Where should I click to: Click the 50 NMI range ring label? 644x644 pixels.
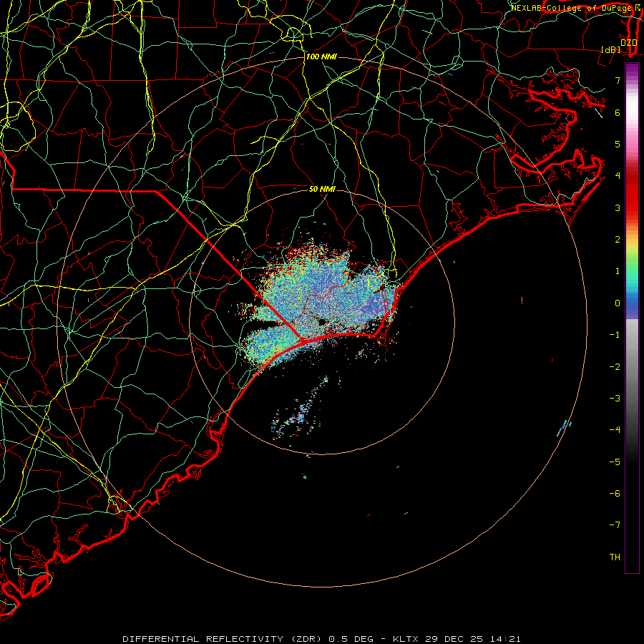click(x=322, y=189)
